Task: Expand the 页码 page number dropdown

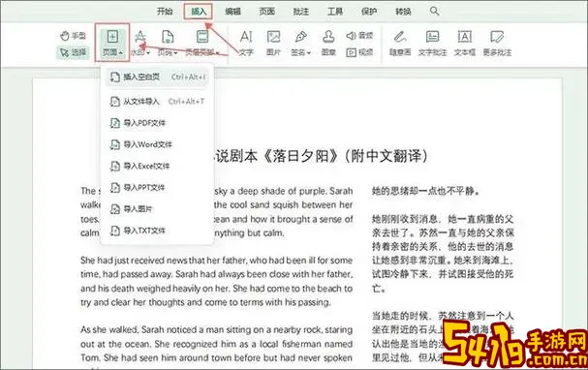Action: [x=168, y=43]
